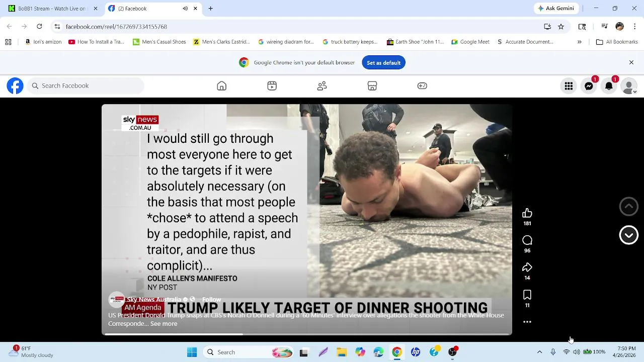Set Chrome as default browser
This screenshot has height=362, width=644.
pyautogui.click(x=383, y=63)
